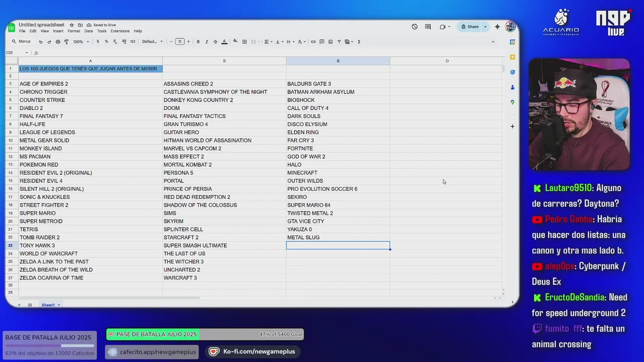The image size is (644, 362).
Task: Open the Format menu
Action: [x=74, y=31]
